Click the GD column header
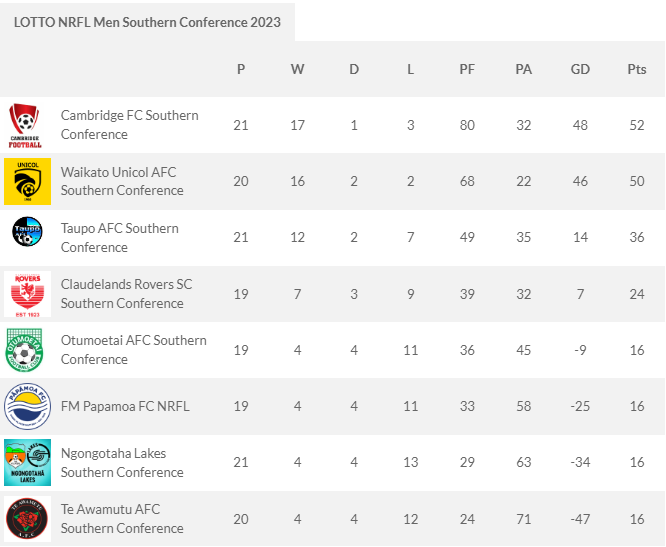Viewport: 666px width, 547px height. coord(580,69)
